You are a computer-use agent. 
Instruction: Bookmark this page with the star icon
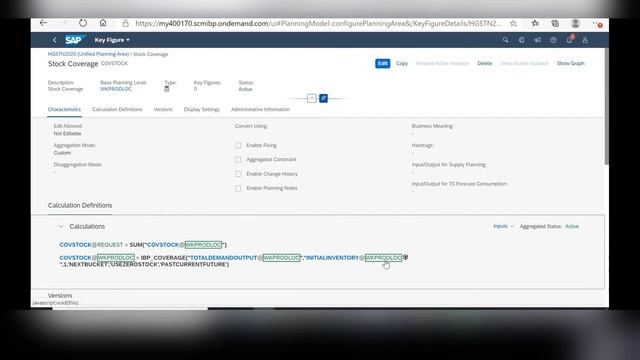click(513, 24)
